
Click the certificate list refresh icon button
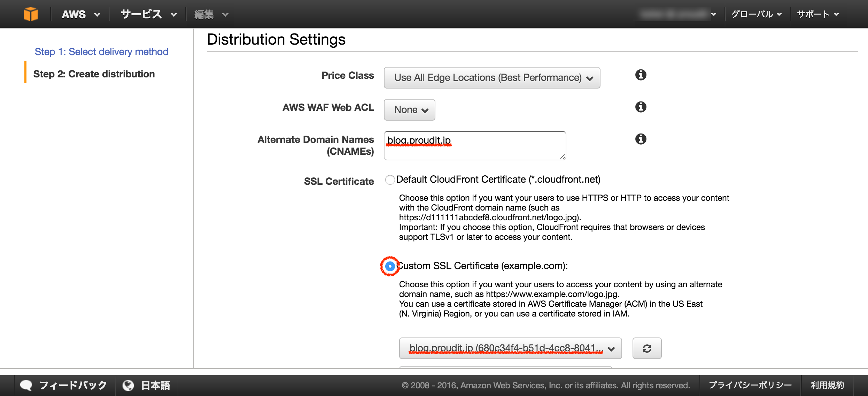[x=647, y=348]
